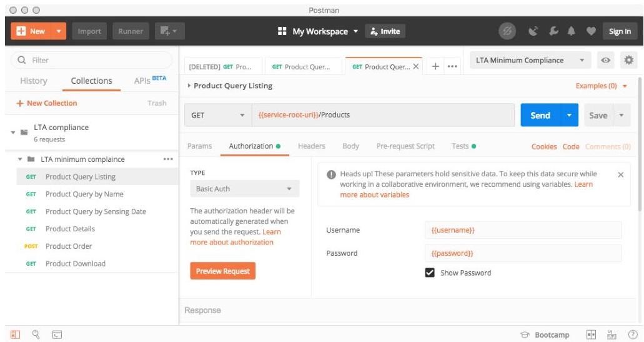The height and width of the screenshot is (342, 644).
Task: Open the new window icon button
Action: click(x=169, y=31)
